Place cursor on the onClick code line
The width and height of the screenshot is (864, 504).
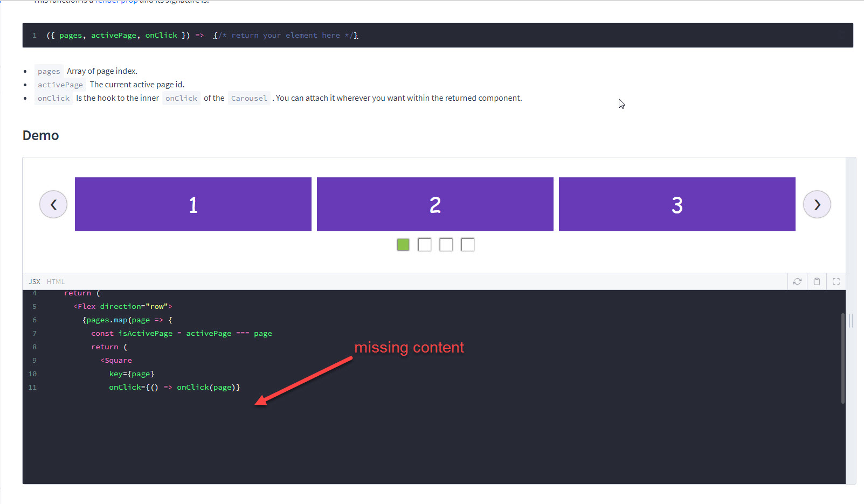pyautogui.click(x=174, y=387)
